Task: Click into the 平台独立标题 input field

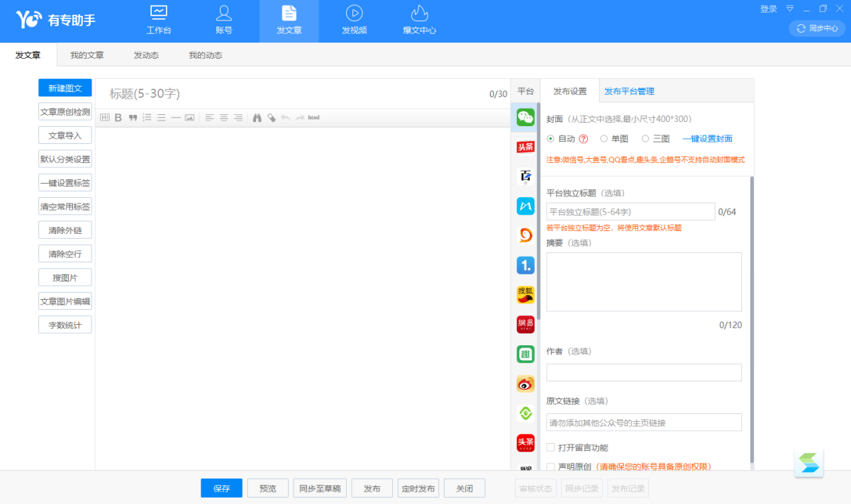Action: (630, 212)
